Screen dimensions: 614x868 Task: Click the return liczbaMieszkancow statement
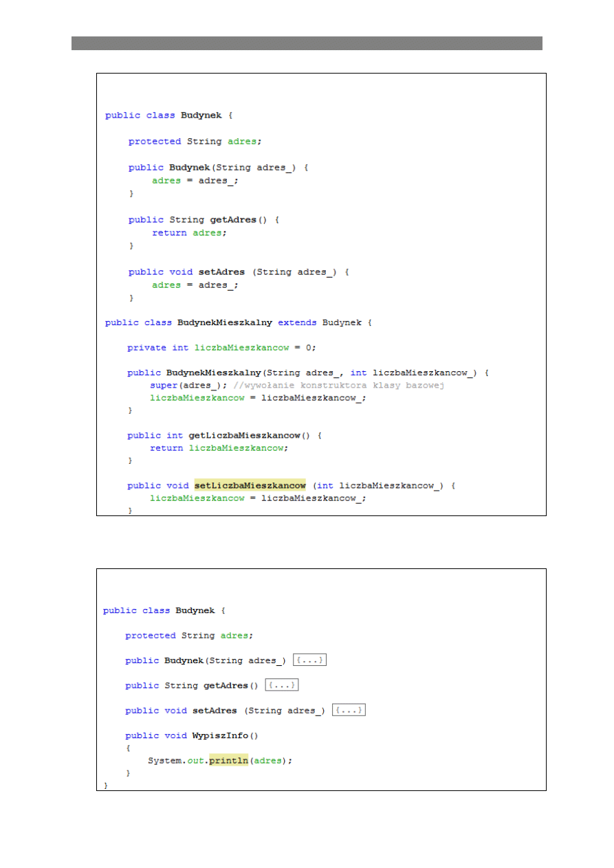tap(218, 448)
